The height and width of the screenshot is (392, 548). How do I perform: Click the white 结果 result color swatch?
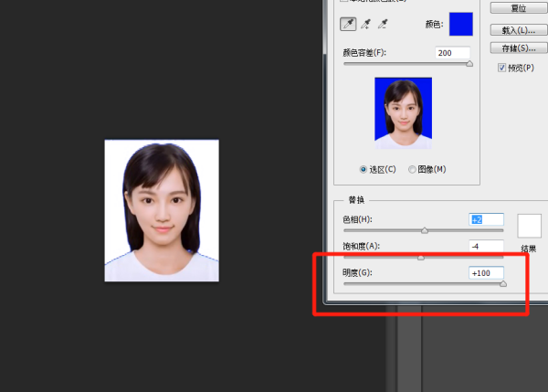coord(530,226)
